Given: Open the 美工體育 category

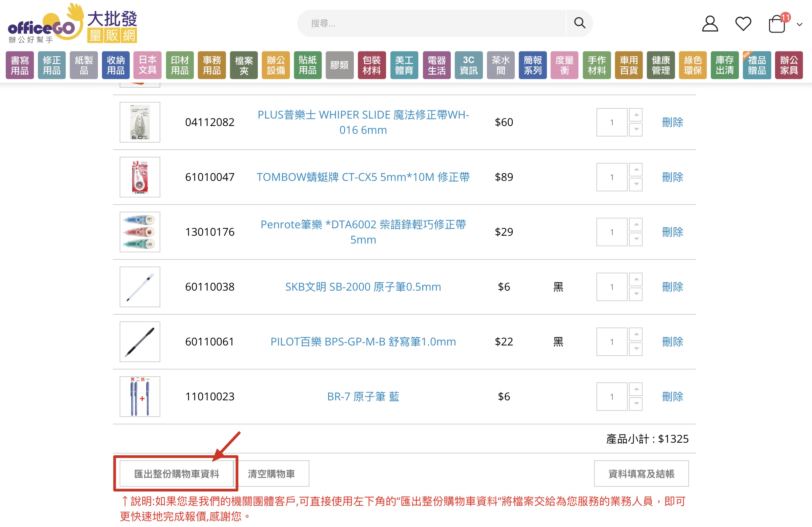Looking at the screenshot, I should tap(404, 65).
